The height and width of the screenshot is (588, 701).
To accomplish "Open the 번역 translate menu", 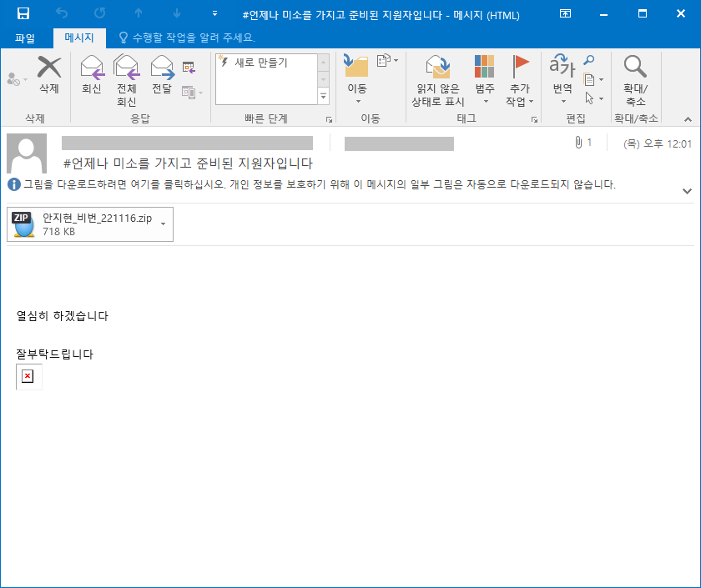I will 562,80.
